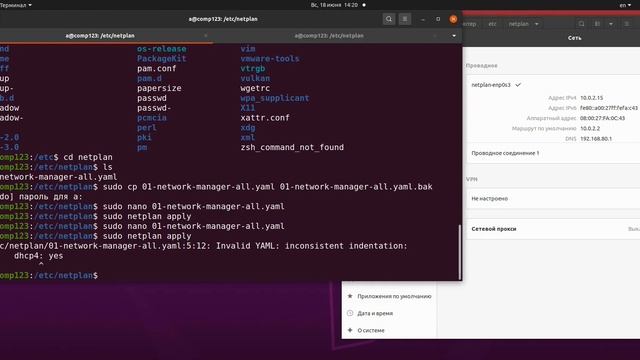Viewport: 640px width, 360px height.
Task: Click the Сеть title in settings header
Action: 574,38
